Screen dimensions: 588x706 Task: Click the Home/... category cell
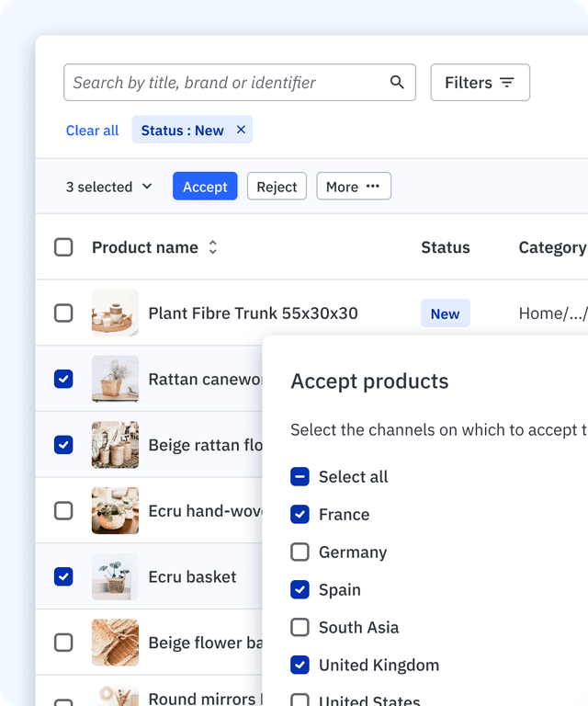pos(553,313)
